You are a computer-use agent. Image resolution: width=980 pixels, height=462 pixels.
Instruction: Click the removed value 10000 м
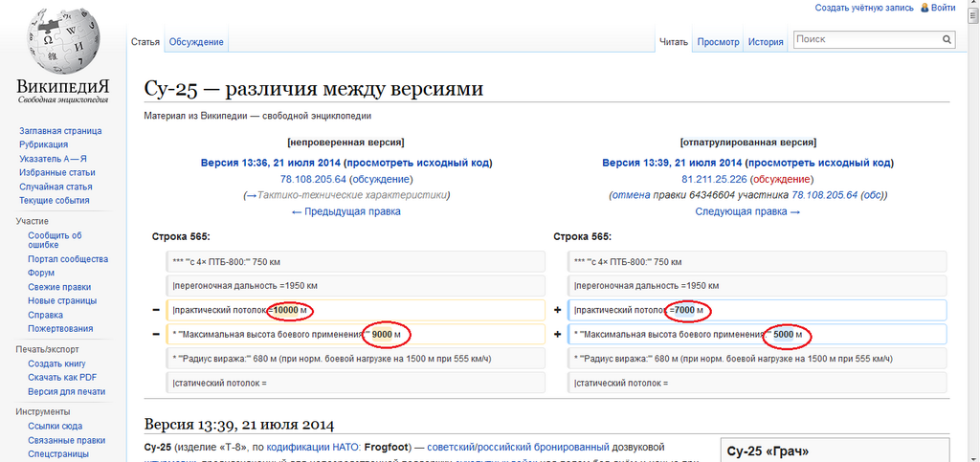(x=291, y=310)
